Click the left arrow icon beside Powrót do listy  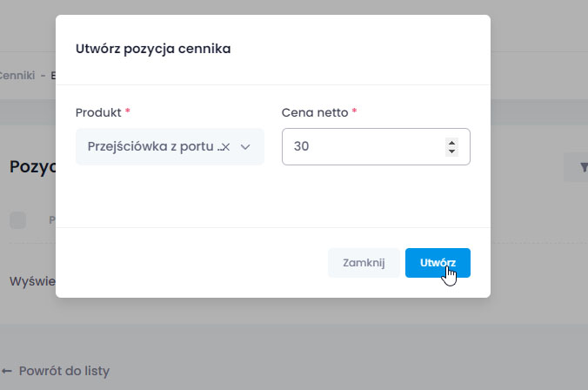pos(8,371)
